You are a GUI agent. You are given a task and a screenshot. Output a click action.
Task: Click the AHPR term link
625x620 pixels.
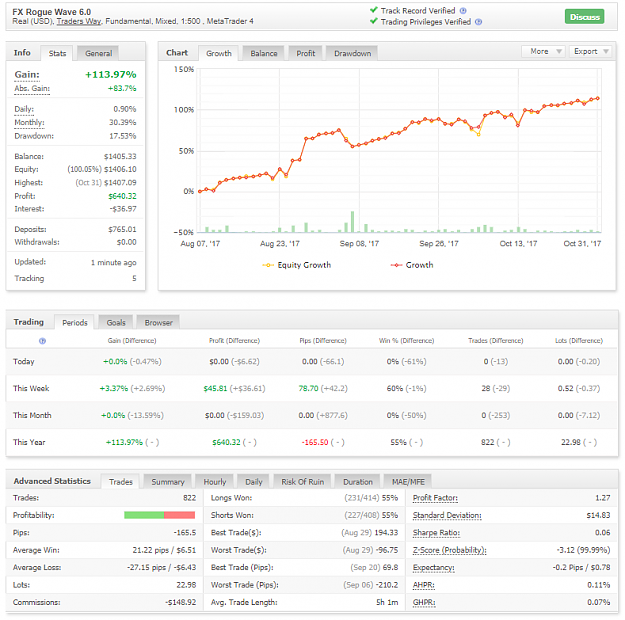tap(423, 585)
